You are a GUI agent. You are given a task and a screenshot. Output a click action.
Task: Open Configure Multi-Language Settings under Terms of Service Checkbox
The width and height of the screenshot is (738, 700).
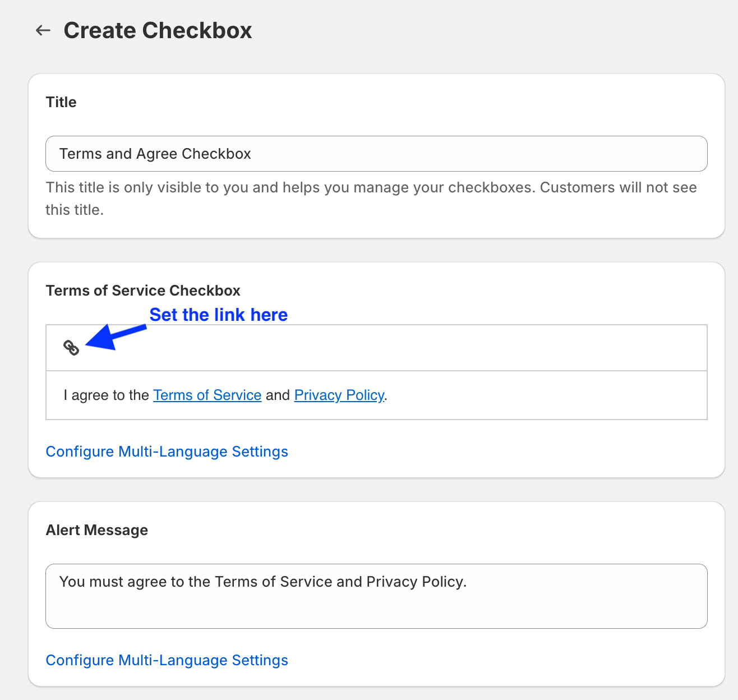(x=167, y=452)
